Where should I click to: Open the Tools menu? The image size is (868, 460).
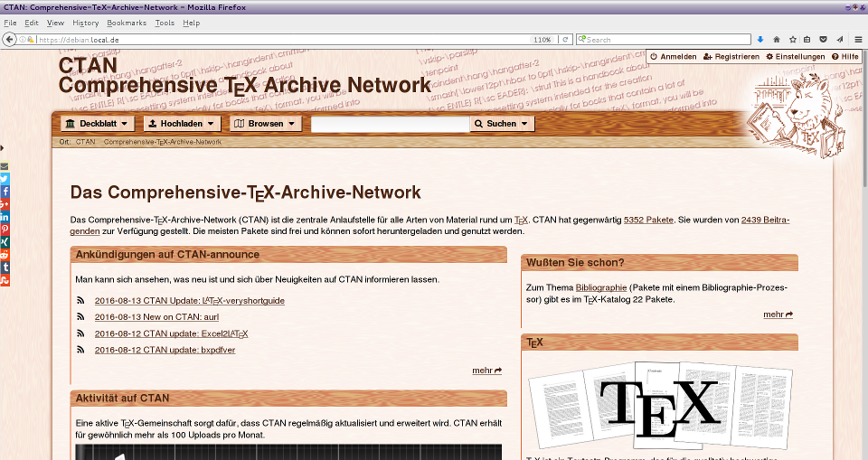165,23
